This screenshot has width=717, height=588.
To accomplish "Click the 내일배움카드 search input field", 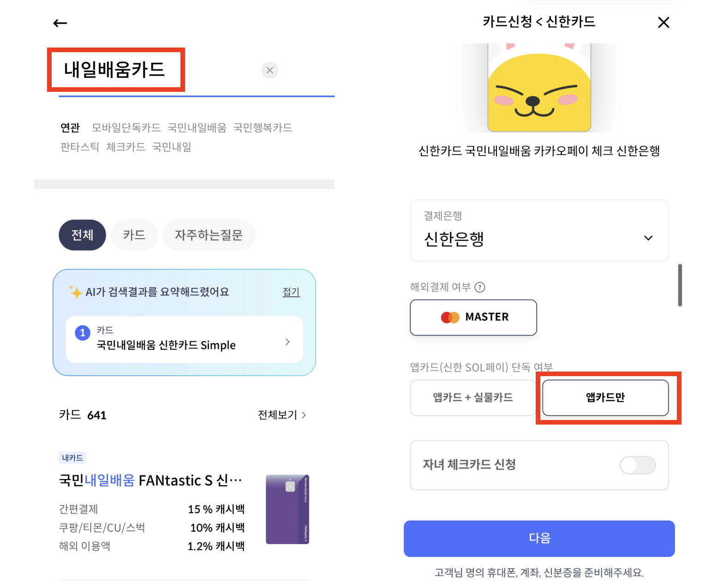I will tap(157, 70).
